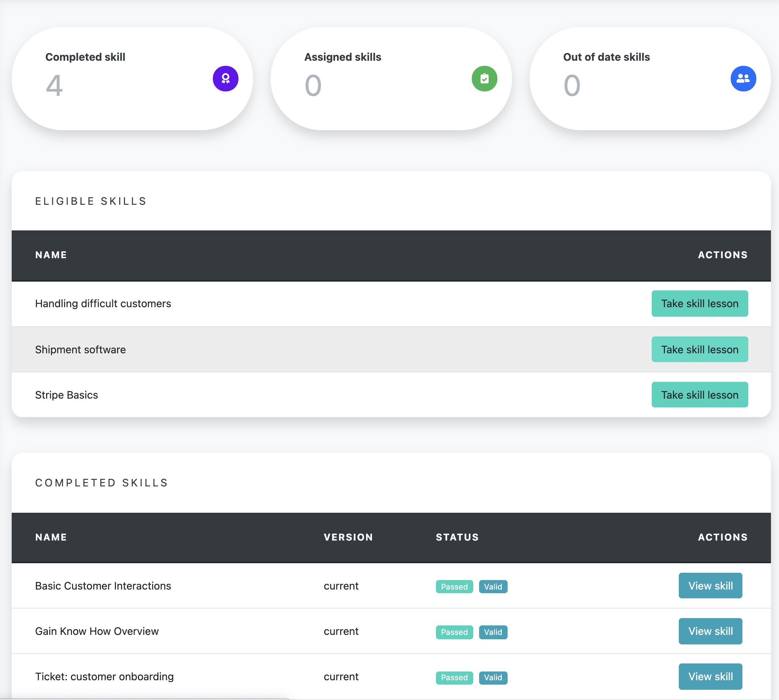
Task: Click 'current' version of Gain Know How Overview
Action: 341,631
